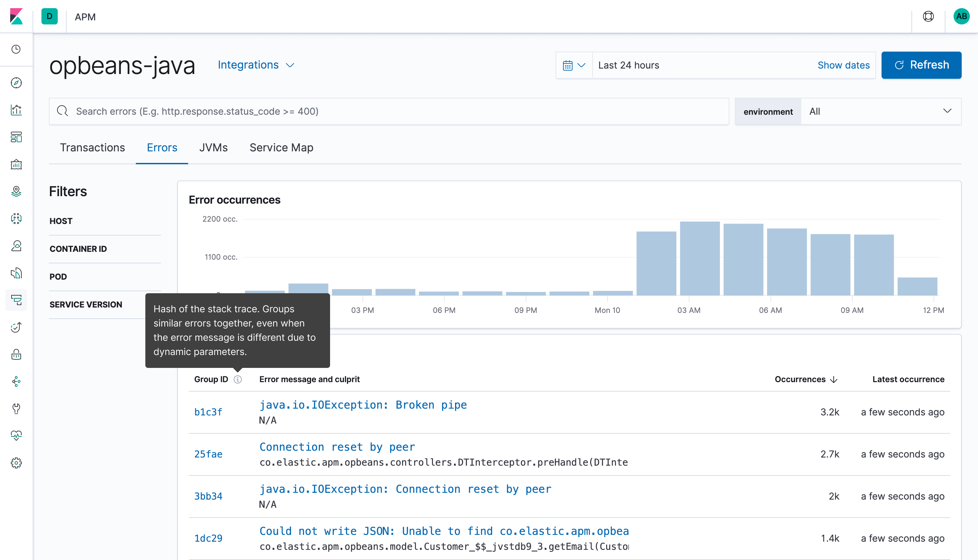Screen dimensions: 978x560
Task: Click the Recently viewed clock icon
Action: 16,49
